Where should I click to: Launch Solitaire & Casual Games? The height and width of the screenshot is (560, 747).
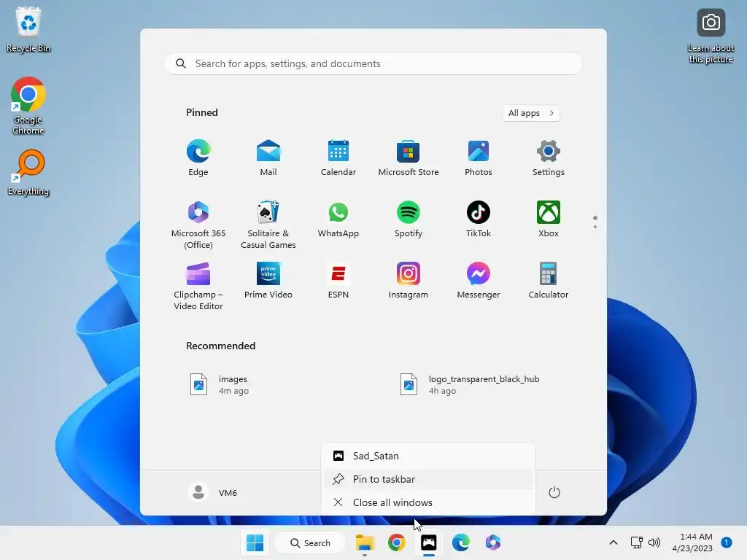coord(268,225)
